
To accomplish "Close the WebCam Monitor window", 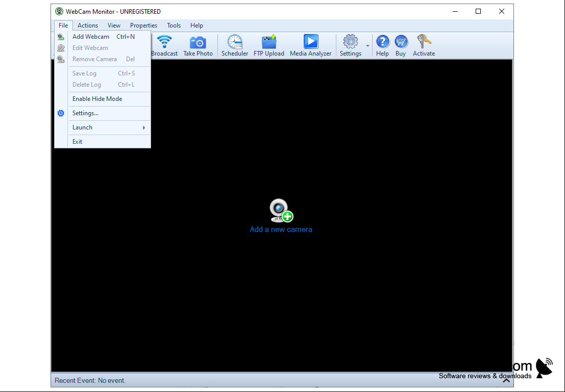I will coord(502,12).
